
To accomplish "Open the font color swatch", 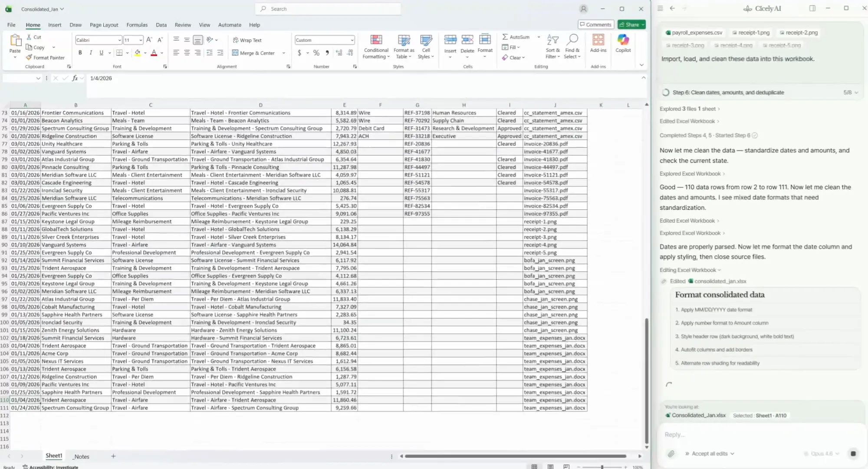I will [154, 53].
